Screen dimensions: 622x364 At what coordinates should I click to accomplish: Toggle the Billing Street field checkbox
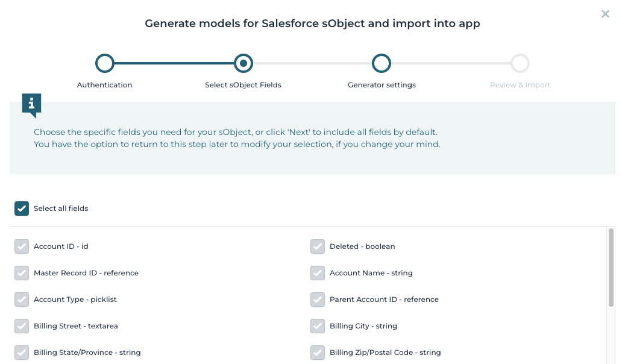22,326
